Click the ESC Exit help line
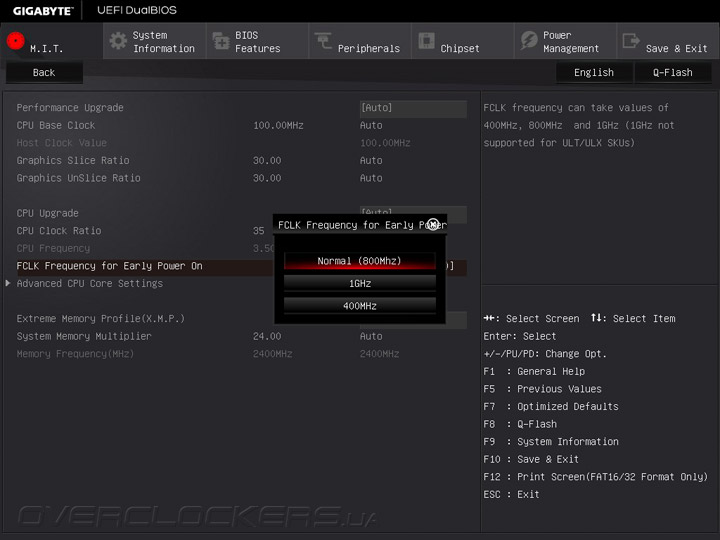Screen dimensions: 720x540 pos(512,495)
